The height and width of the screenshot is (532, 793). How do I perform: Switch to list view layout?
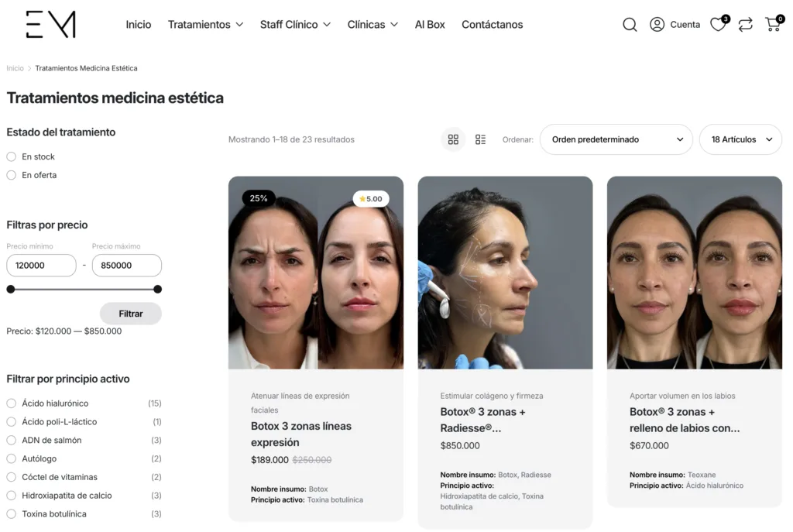[480, 139]
